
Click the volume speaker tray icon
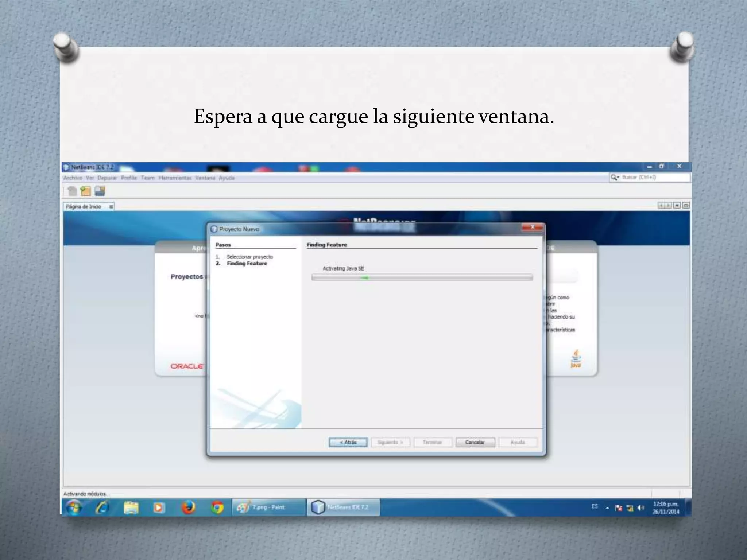point(640,507)
